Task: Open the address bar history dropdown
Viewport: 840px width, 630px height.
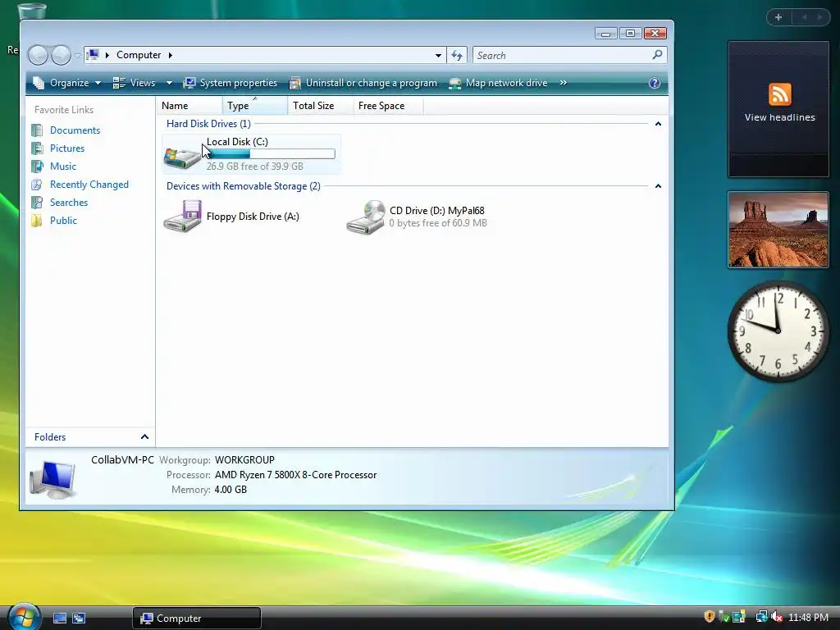Action: pyautogui.click(x=438, y=55)
